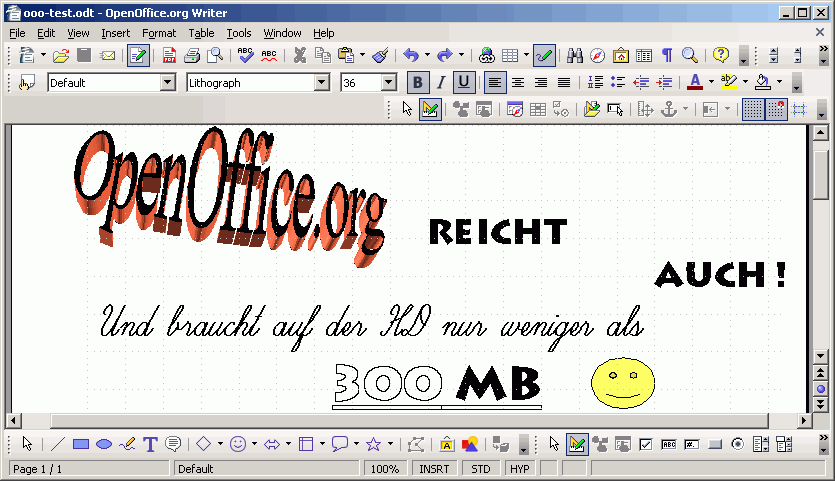
Task: Expand the Paste options dropdown arrow
Action: pyautogui.click(x=362, y=55)
